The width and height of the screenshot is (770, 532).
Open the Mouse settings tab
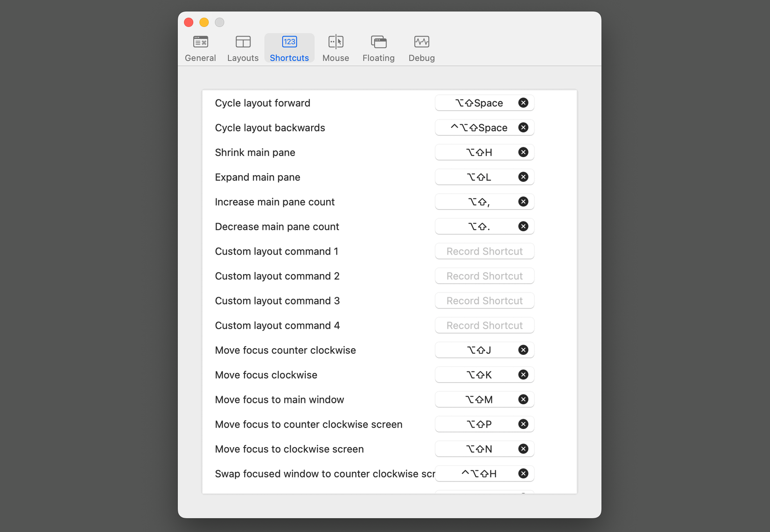[336, 48]
